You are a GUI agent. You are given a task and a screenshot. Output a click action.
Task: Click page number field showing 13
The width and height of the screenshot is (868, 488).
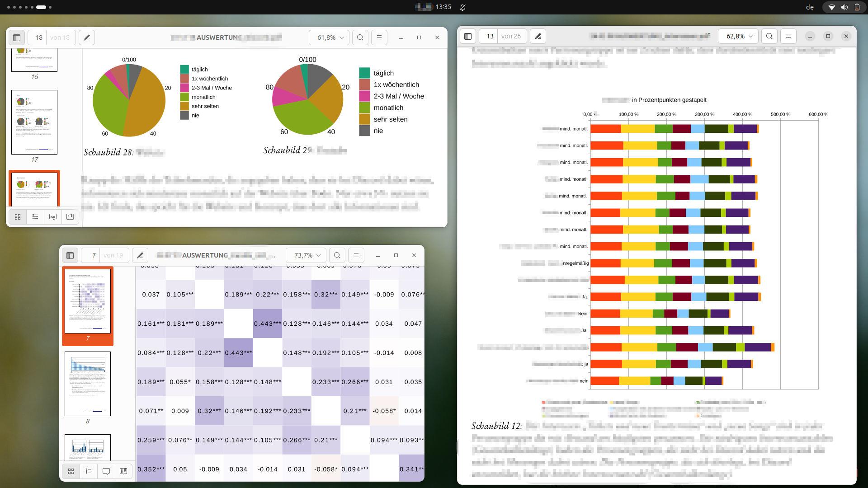[490, 36]
